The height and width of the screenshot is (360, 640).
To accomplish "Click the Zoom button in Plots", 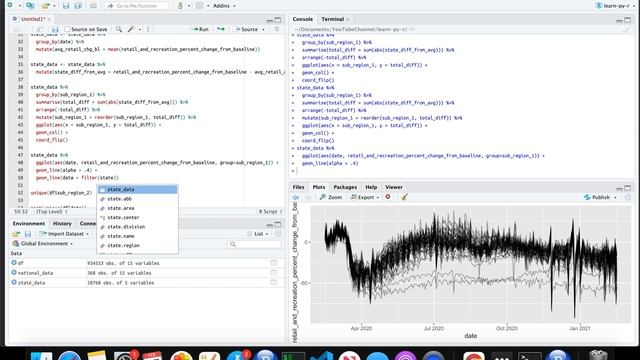I will (331, 197).
